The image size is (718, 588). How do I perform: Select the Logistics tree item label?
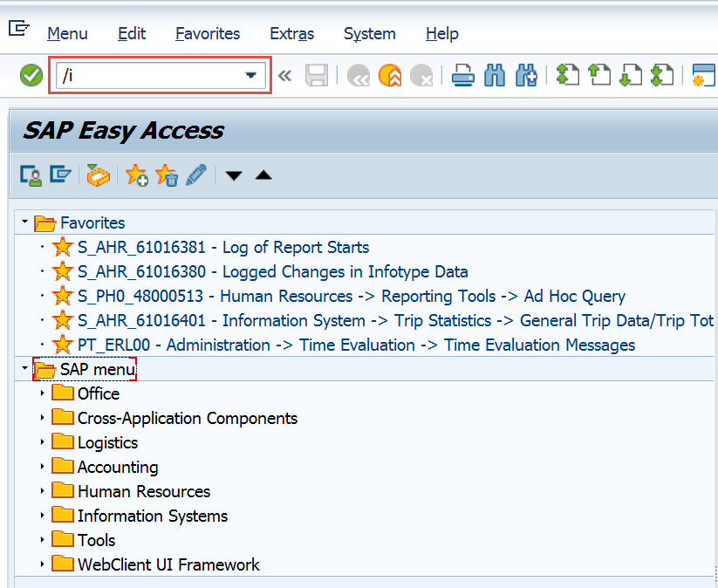click(107, 443)
